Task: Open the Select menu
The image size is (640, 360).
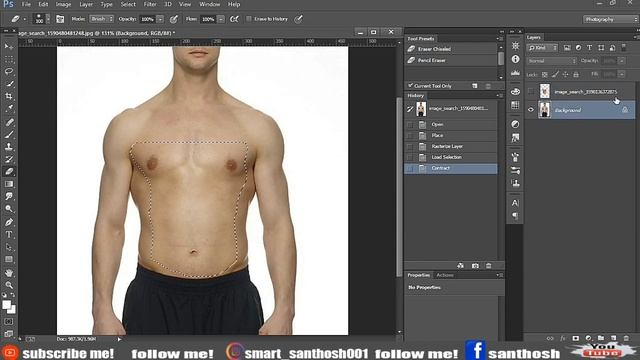Action: click(128, 4)
